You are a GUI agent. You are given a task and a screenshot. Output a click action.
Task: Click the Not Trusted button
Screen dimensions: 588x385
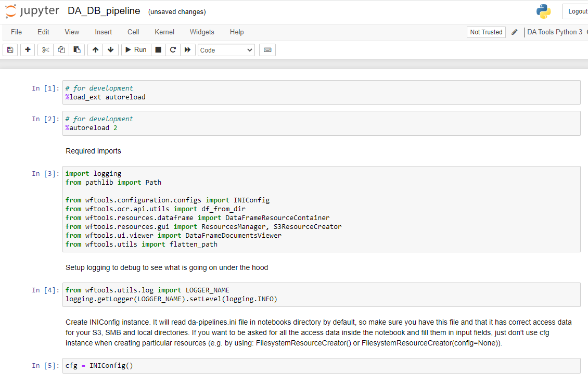[486, 32]
